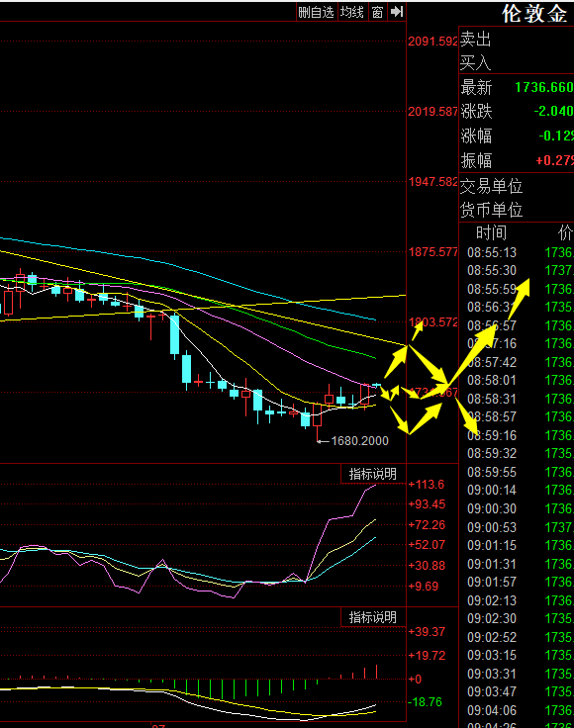Click the 卖出 sell row

pyautogui.click(x=517, y=39)
